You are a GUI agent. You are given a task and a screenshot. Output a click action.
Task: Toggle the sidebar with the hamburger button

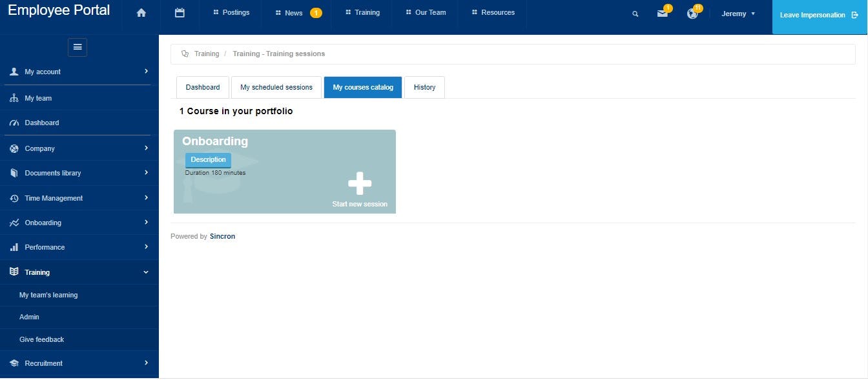[x=77, y=46]
